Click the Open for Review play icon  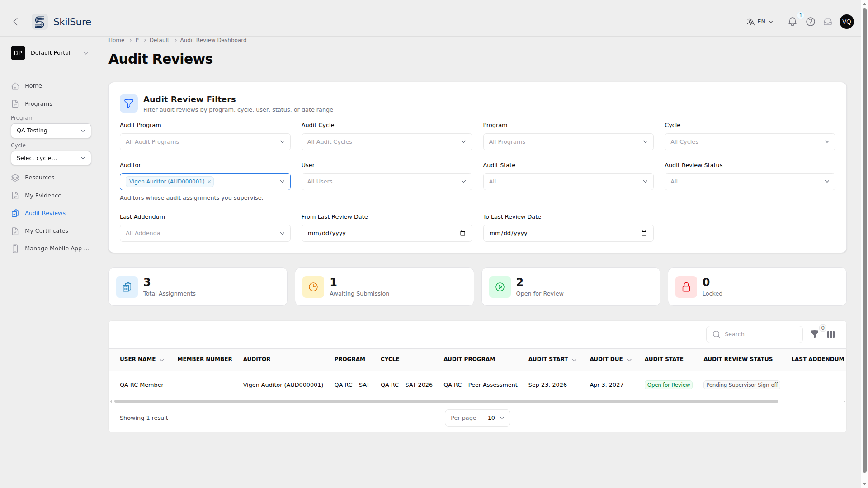[x=500, y=287]
